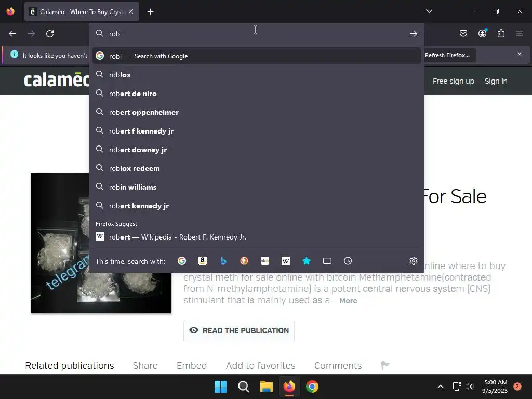Go back with the browser back arrow
This screenshot has height=399, width=532.
coord(12,34)
